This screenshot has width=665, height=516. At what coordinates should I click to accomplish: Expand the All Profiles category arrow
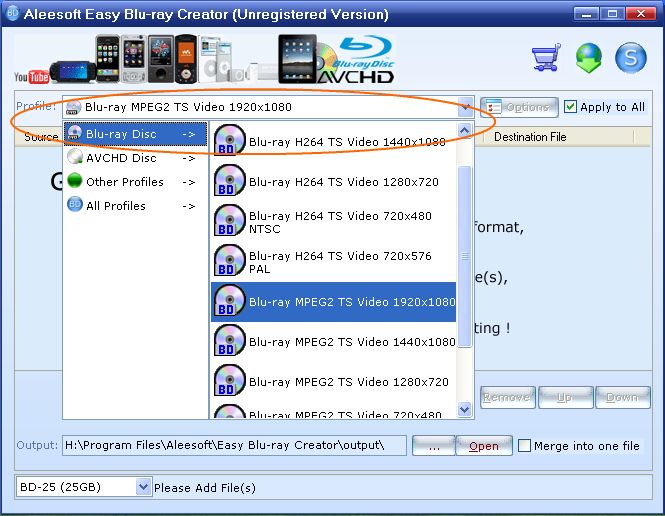coord(188,206)
